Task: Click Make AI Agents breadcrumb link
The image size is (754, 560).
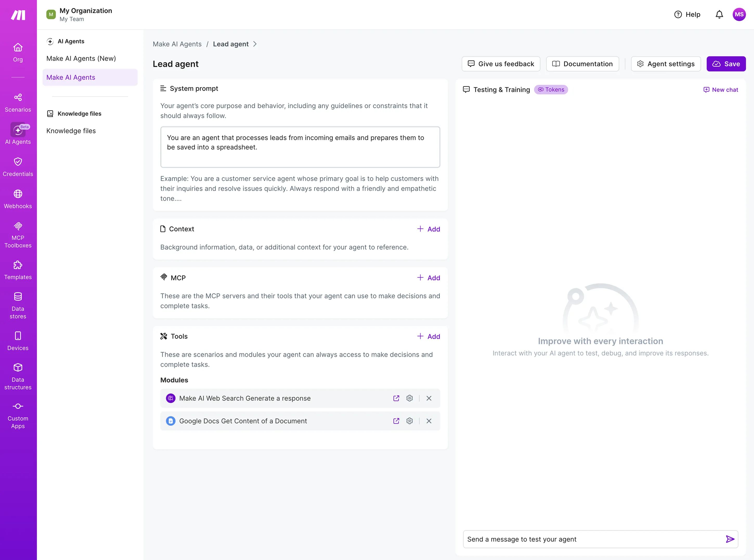Action: 177,44
